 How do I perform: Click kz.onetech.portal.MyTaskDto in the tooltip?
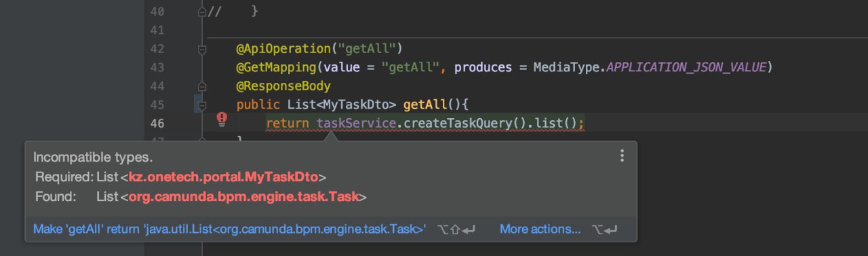coord(224,177)
